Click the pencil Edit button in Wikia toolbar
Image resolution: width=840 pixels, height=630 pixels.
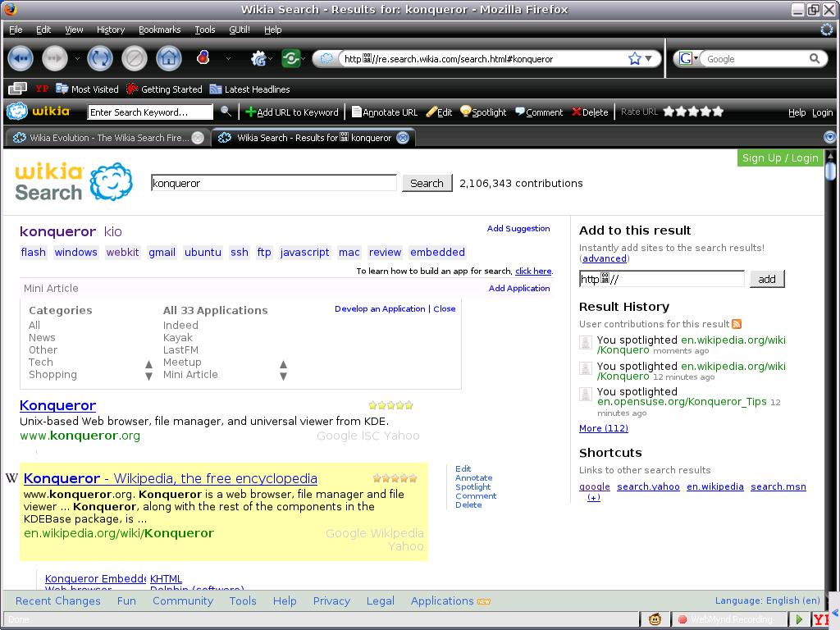point(440,112)
